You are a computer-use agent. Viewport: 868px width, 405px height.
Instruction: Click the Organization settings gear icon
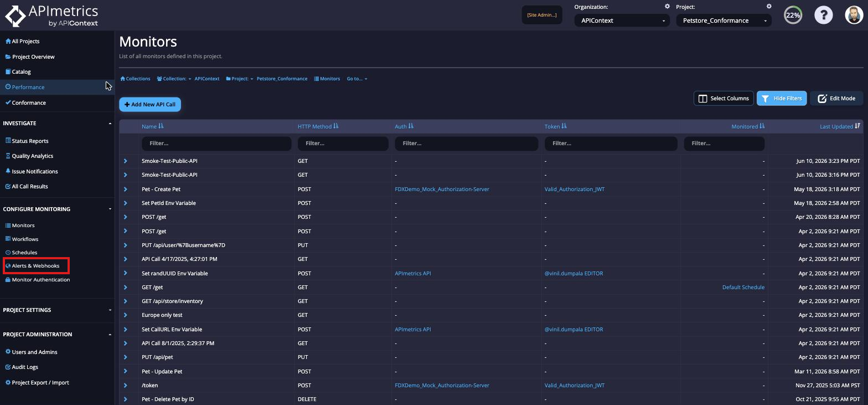667,7
